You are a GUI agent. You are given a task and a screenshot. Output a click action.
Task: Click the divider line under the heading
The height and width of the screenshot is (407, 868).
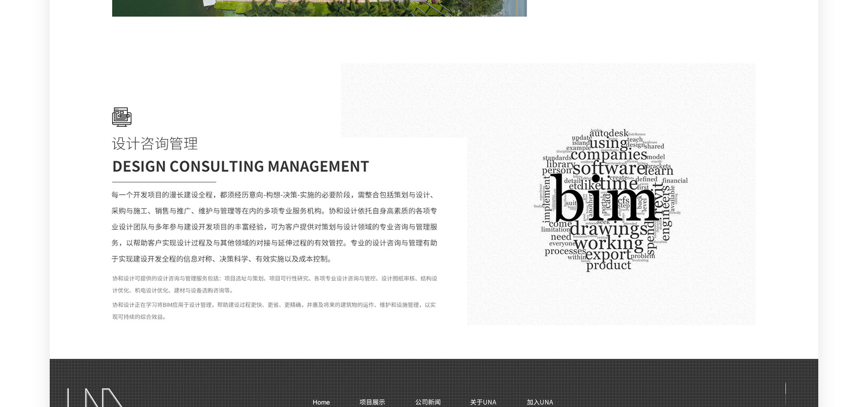pyautogui.click(x=164, y=182)
